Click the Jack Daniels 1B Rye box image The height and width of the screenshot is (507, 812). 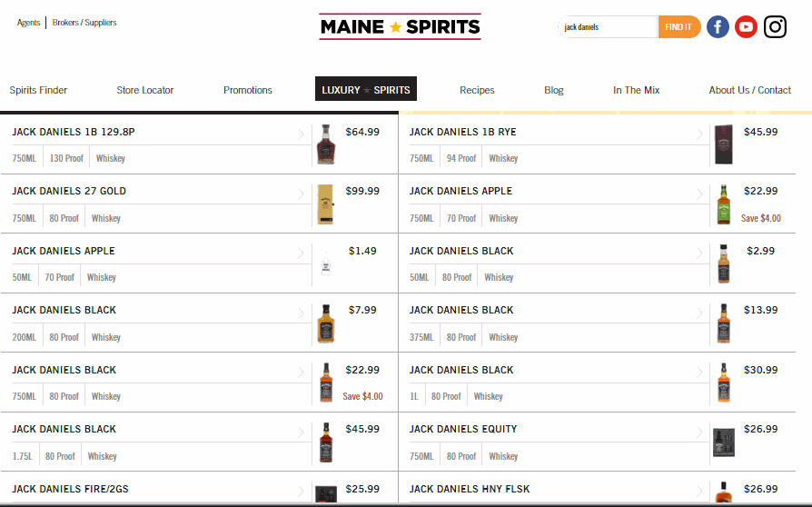coord(724,144)
